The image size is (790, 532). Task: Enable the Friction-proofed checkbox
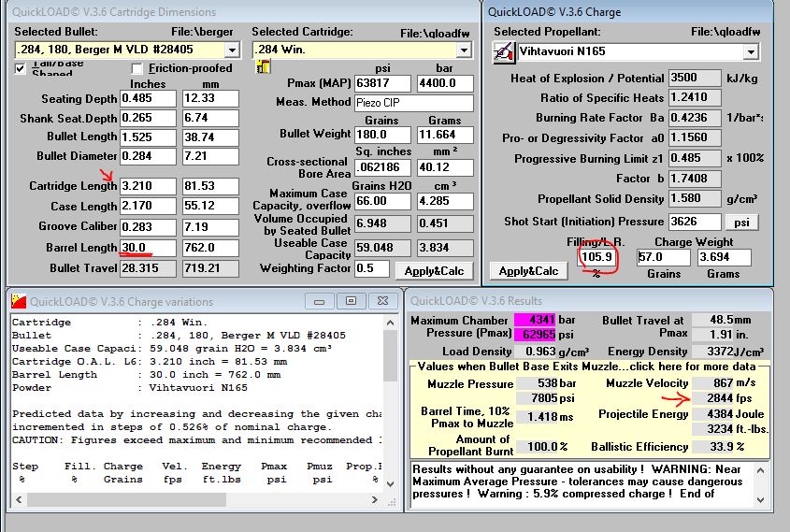tap(137, 68)
